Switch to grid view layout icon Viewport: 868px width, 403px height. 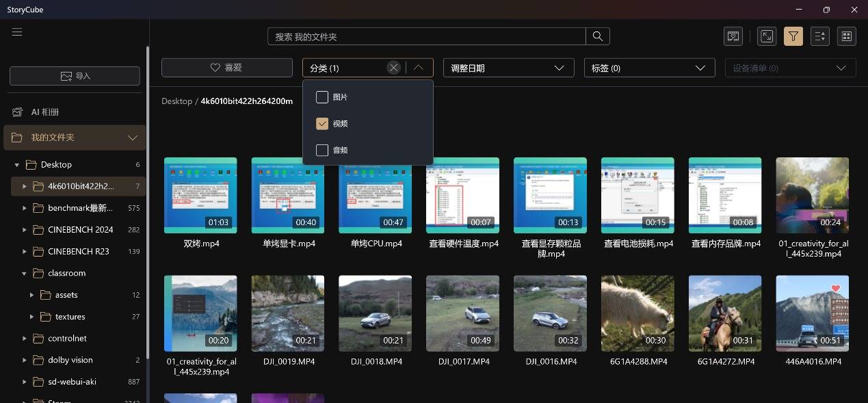tap(846, 36)
